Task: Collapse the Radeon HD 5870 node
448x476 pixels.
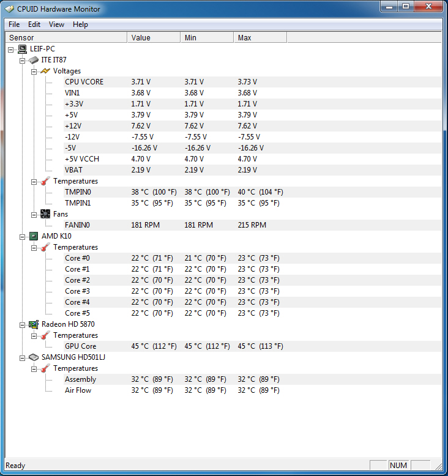Action: click(x=23, y=325)
